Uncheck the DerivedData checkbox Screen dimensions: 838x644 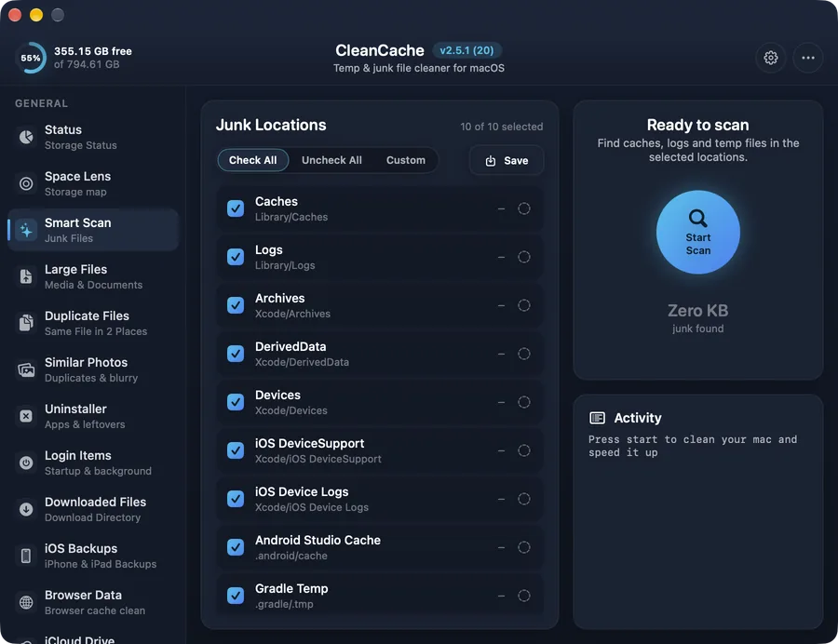click(236, 354)
